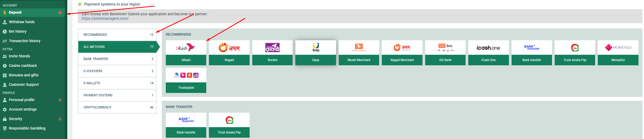Select the Upay payment logo
This screenshot has height=139, width=644.
tap(316, 48)
